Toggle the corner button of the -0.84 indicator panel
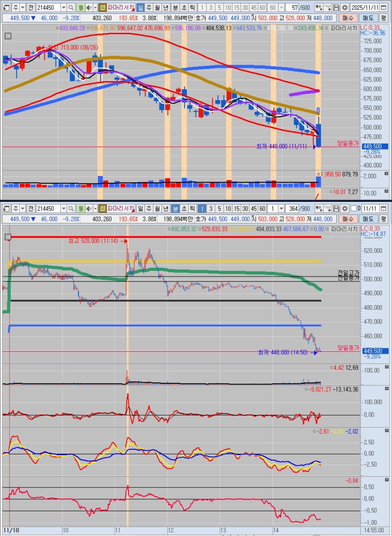The width and height of the screenshot is (392, 536). point(387,480)
